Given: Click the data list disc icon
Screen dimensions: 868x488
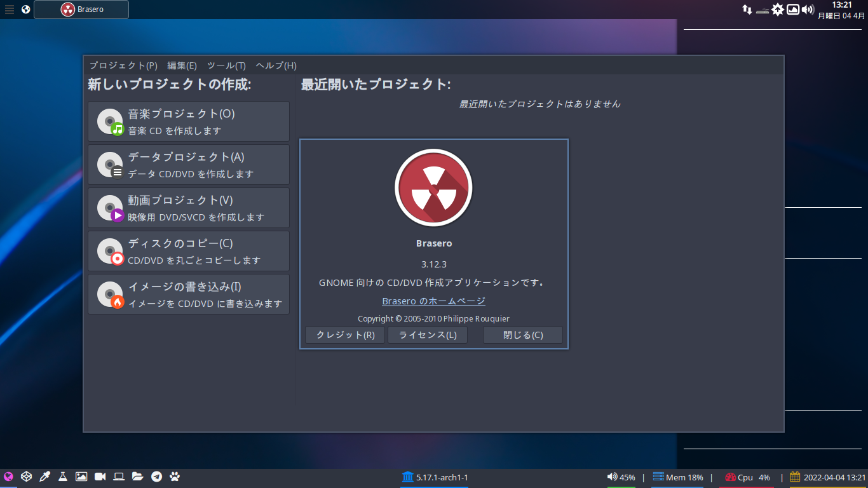Looking at the screenshot, I should tap(110, 165).
